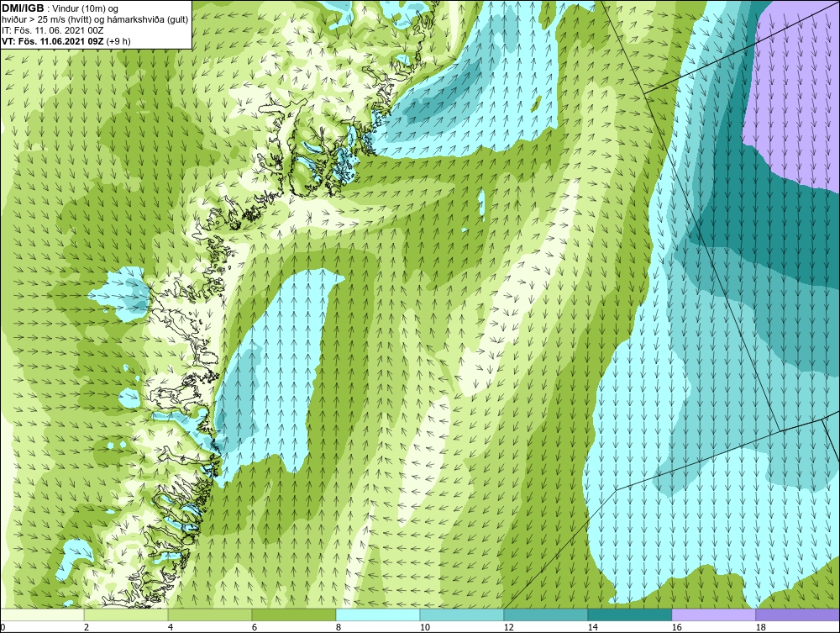Click the legend scale value 18

point(760,627)
